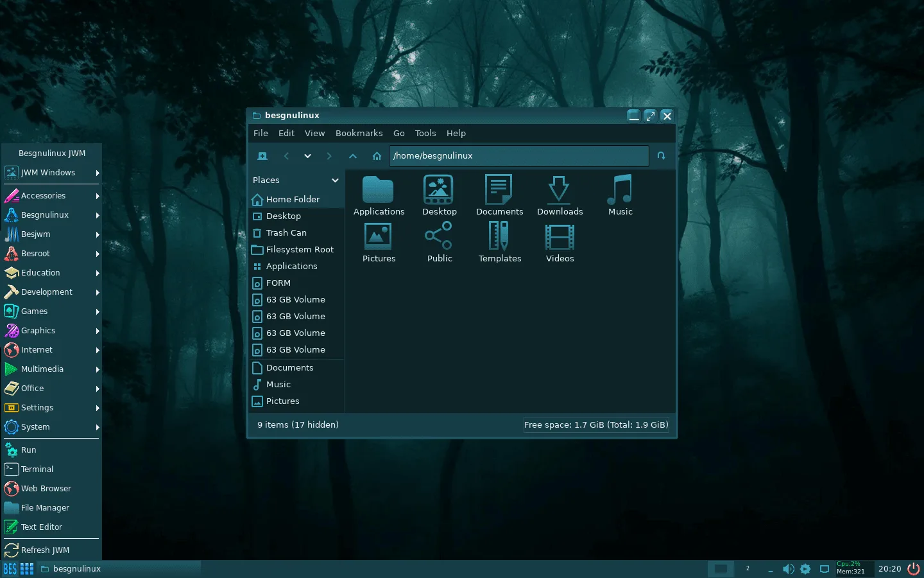Open the Tools menu
Screen dimensions: 924x578
[425, 134]
